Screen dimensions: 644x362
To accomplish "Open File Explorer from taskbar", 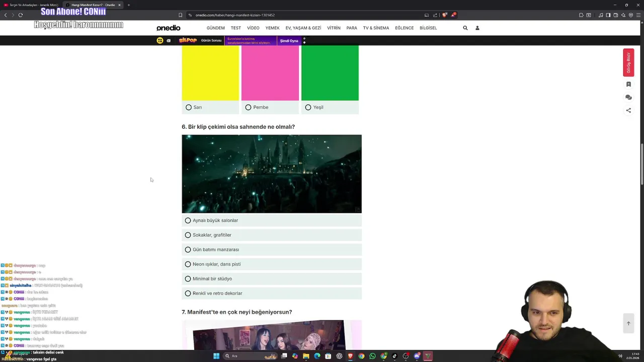I will coord(306,356).
